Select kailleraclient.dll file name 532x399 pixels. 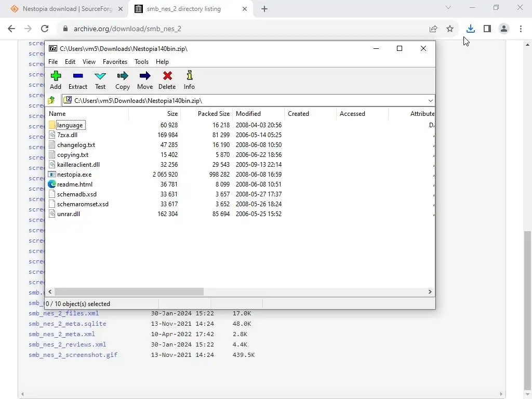coord(78,165)
